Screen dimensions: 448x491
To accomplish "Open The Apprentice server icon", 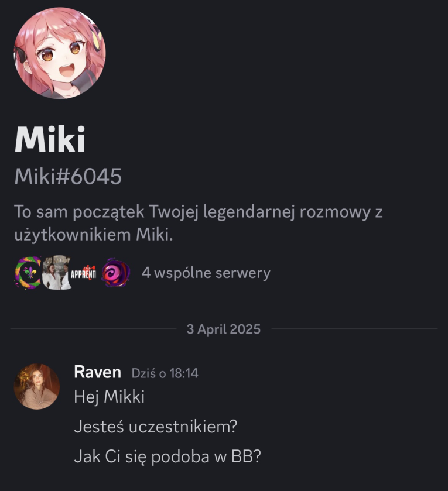I will [83, 273].
